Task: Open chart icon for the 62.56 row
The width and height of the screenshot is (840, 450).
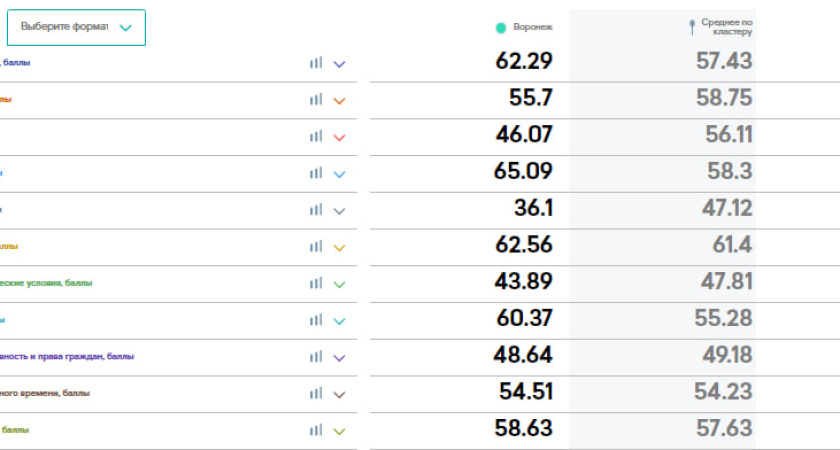Action: (316, 247)
